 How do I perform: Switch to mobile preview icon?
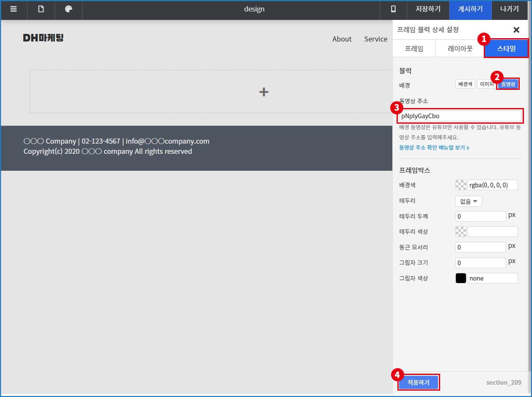point(393,9)
